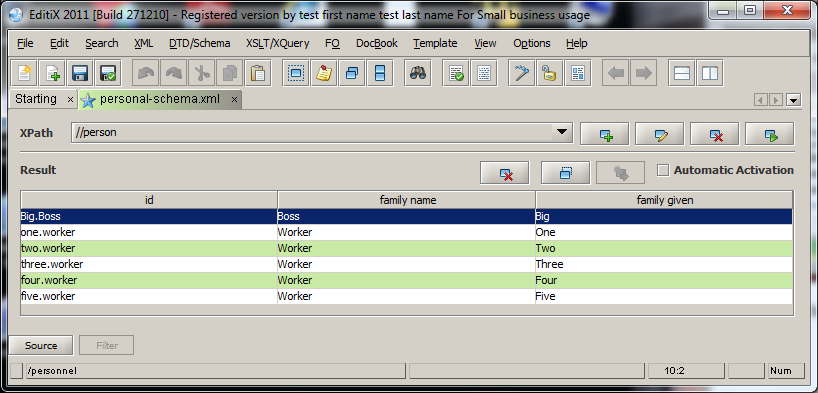Click the Cut scissors icon

[201, 73]
